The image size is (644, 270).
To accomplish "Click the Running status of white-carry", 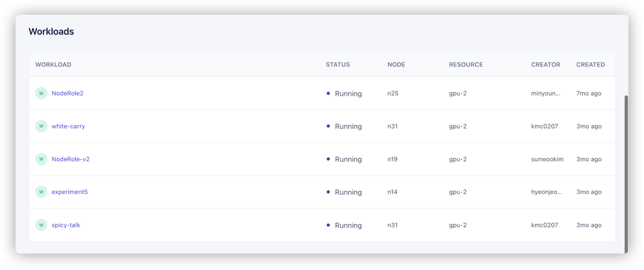I will [x=348, y=127].
